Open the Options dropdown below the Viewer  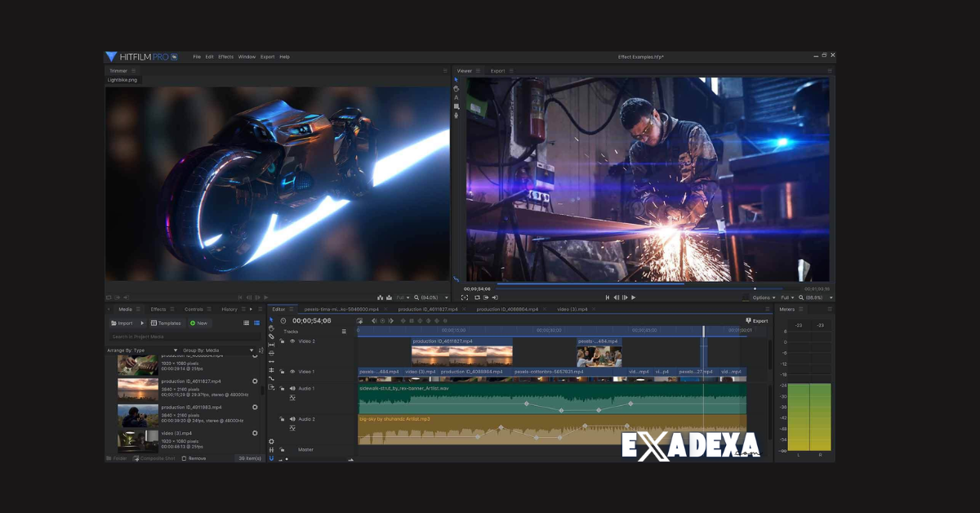(x=763, y=297)
